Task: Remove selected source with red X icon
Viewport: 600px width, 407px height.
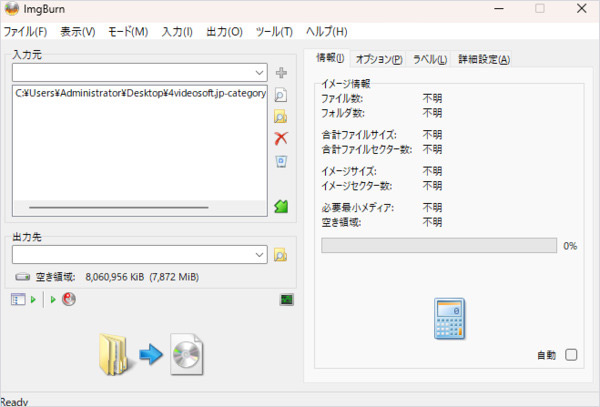Action: (281, 138)
